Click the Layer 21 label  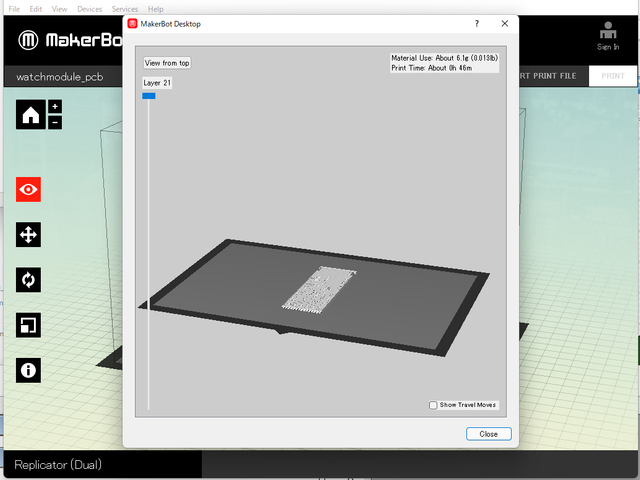click(x=157, y=83)
